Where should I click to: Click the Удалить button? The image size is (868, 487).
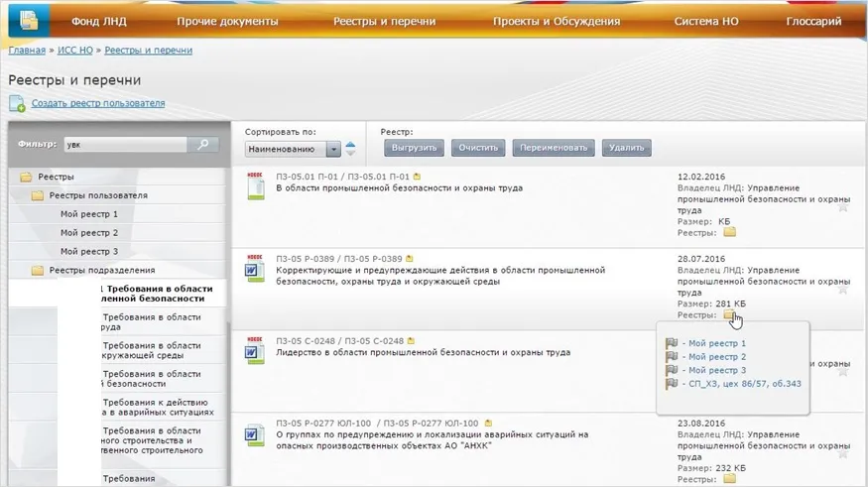[x=626, y=148]
